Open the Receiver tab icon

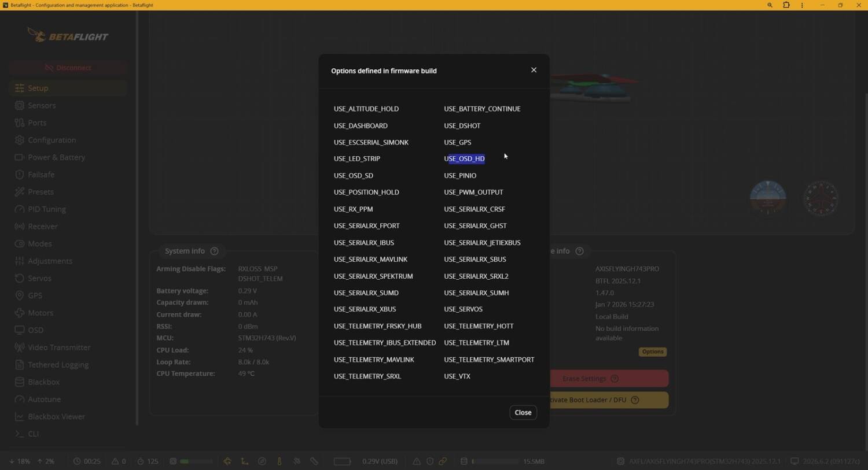[20, 227]
